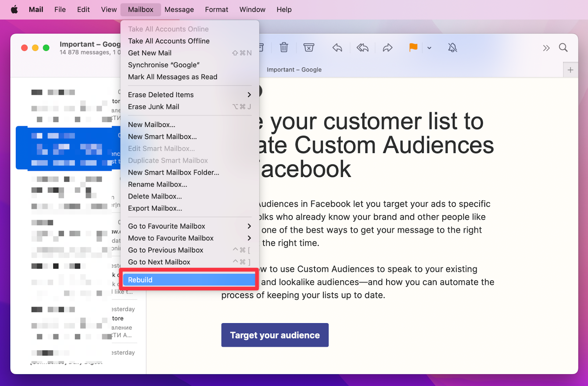Select Get New Mail
The width and height of the screenshot is (588, 386).
(190, 53)
